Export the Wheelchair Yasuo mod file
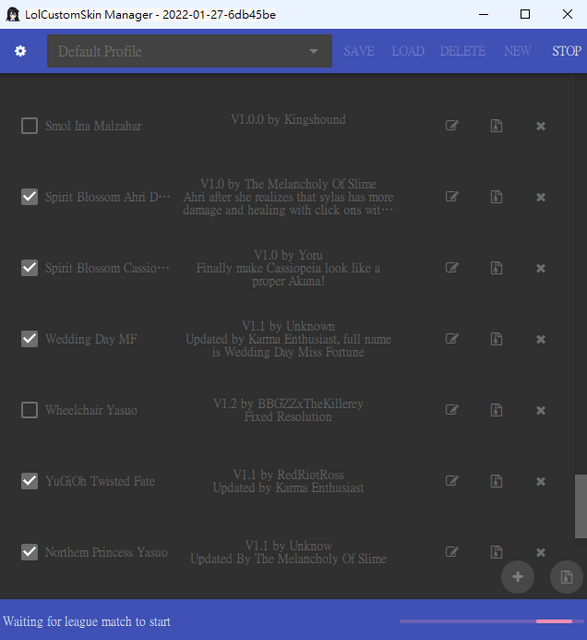 pos(496,410)
